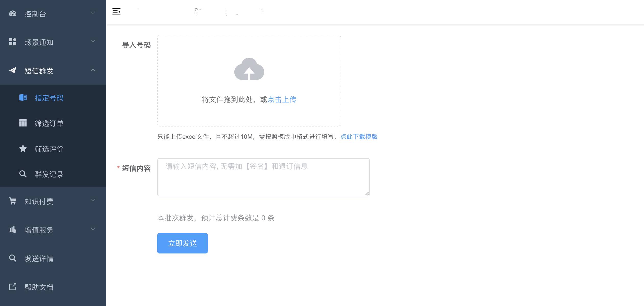Screen dimensions: 644x306
Task: Click the 指定号码 book icon
Action: pos(23,97)
